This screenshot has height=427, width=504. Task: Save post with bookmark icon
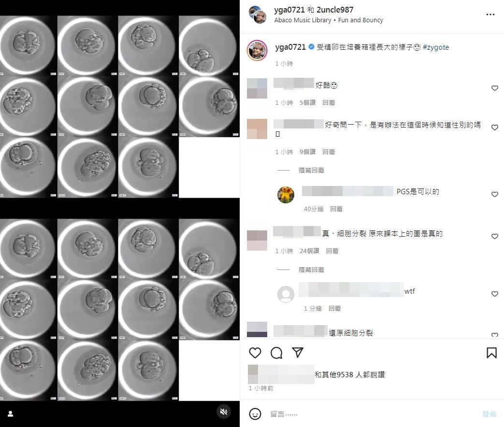point(491,353)
